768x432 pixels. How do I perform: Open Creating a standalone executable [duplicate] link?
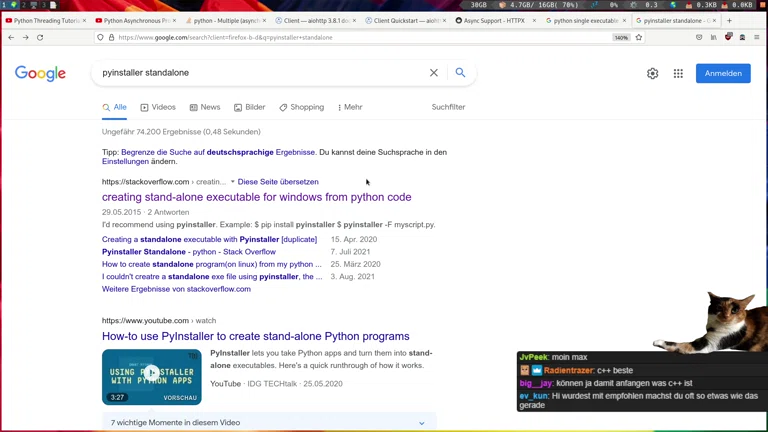[209, 240]
